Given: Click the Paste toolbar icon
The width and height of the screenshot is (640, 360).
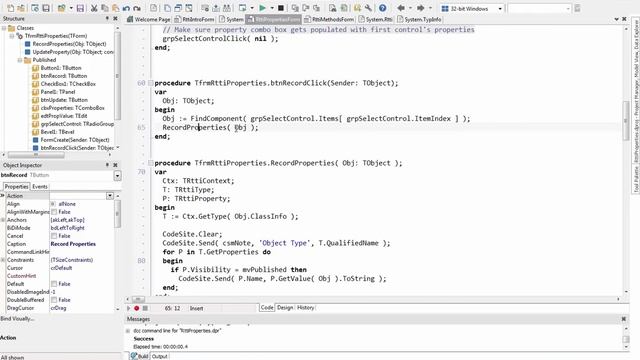Looking at the screenshot, I should [115, 8].
